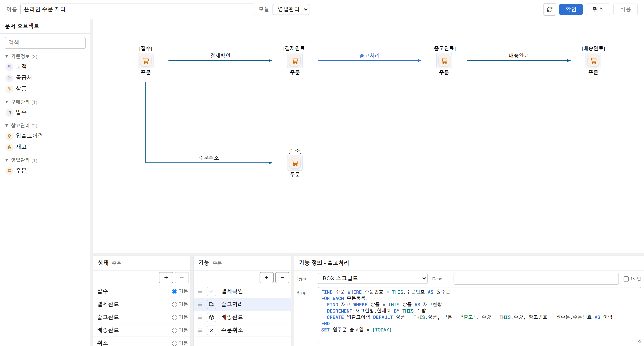Collapse the 기준정보 tree group
The height and width of the screenshot is (346, 644).
[7, 56]
